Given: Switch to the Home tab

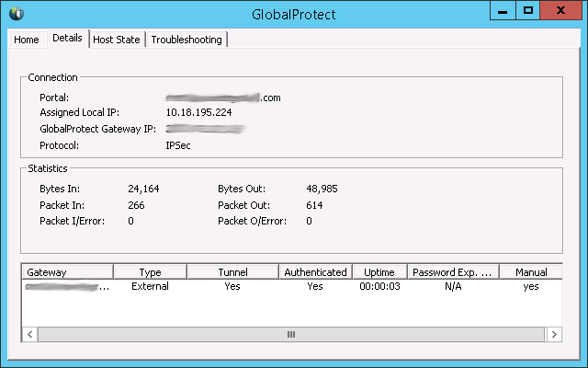Looking at the screenshot, I should click(27, 40).
